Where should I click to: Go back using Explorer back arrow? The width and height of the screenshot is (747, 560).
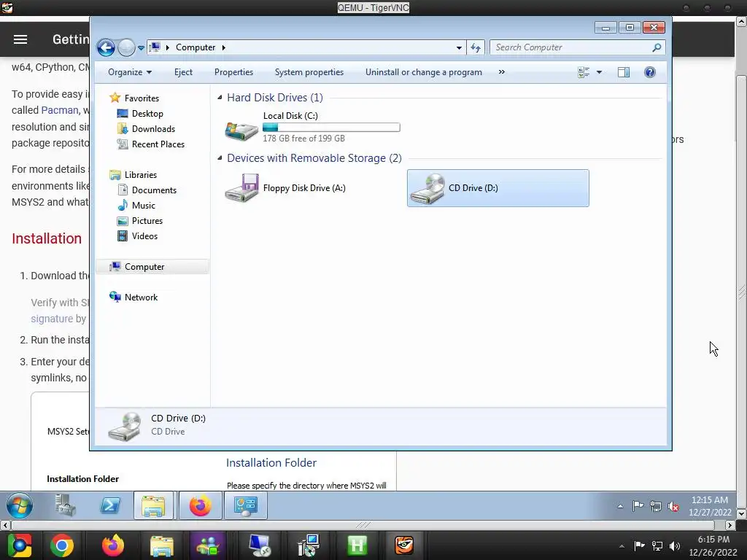coord(106,47)
